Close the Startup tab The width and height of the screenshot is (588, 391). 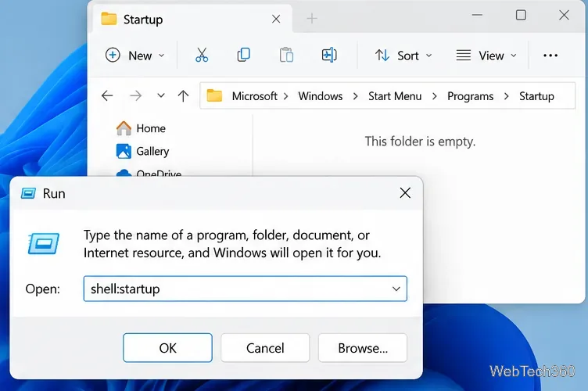(276, 19)
